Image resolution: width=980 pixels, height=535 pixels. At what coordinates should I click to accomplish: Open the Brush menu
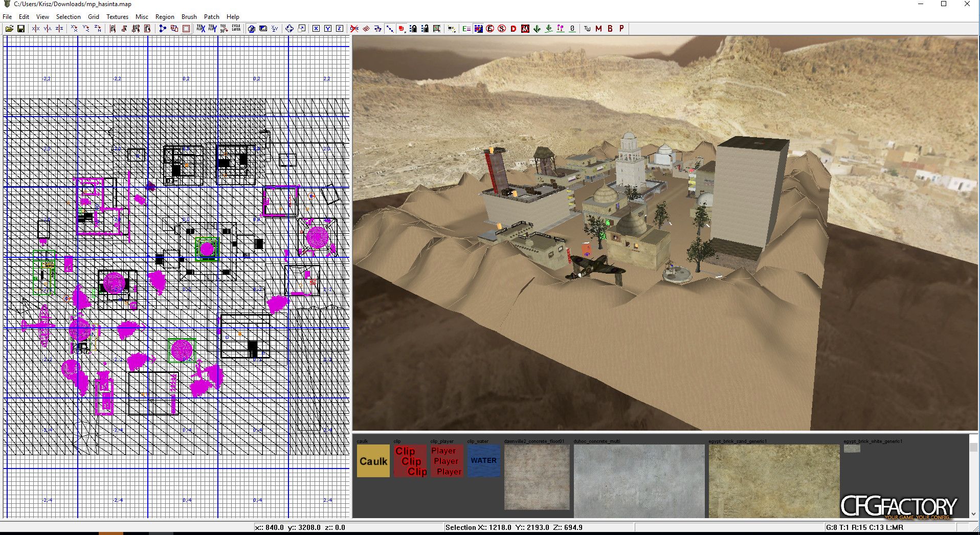(x=189, y=17)
